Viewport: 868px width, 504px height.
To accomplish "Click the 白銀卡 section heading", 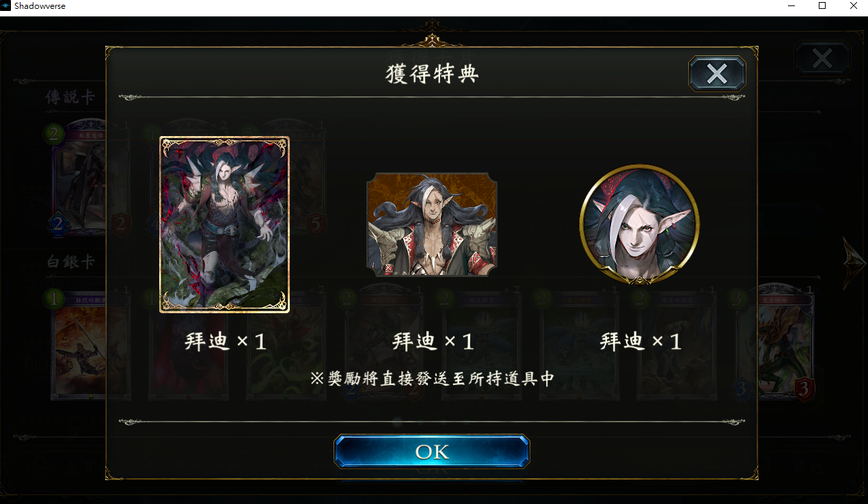I will click(x=70, y=262).
